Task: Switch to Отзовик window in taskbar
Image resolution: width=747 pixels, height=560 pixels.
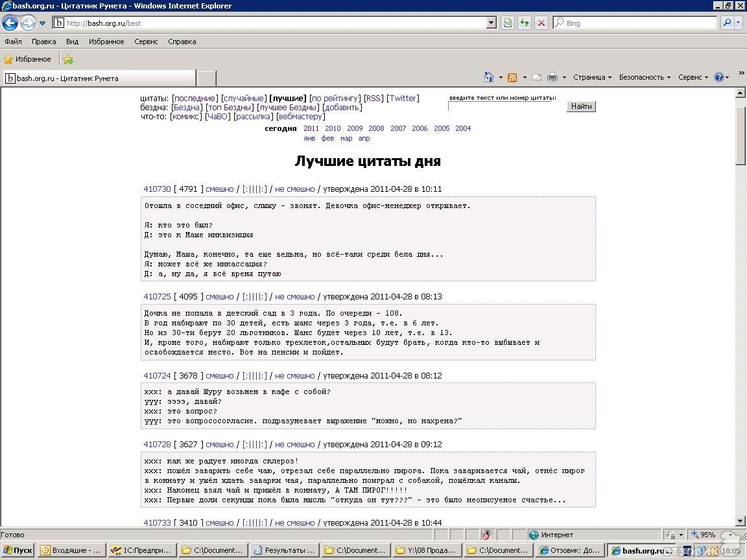Action: pyautogui.click(x=571, y=550)
